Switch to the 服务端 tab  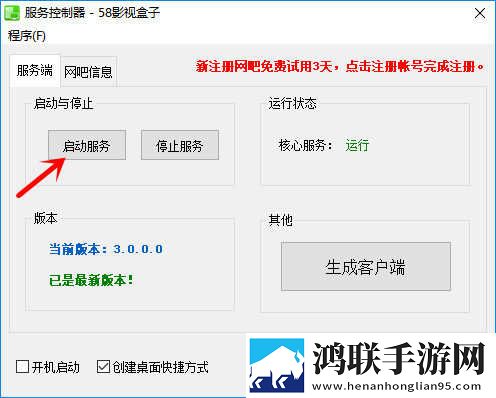point(35,71)
